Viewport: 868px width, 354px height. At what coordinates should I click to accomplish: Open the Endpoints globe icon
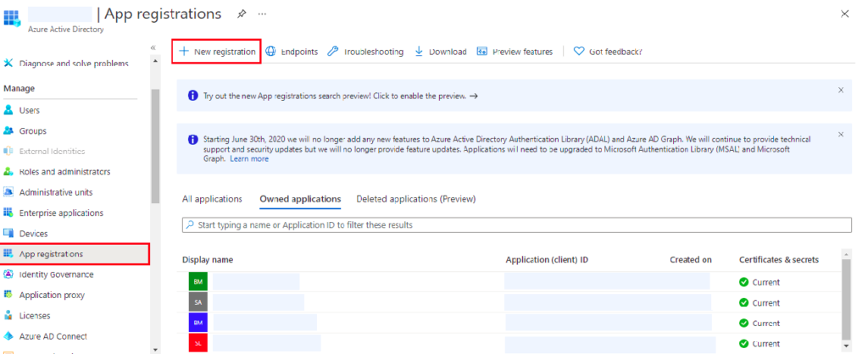point(270,52)
